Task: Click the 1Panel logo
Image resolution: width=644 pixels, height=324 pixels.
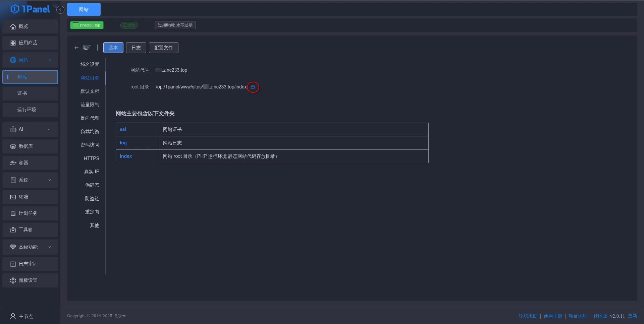Action: (30, 9)
